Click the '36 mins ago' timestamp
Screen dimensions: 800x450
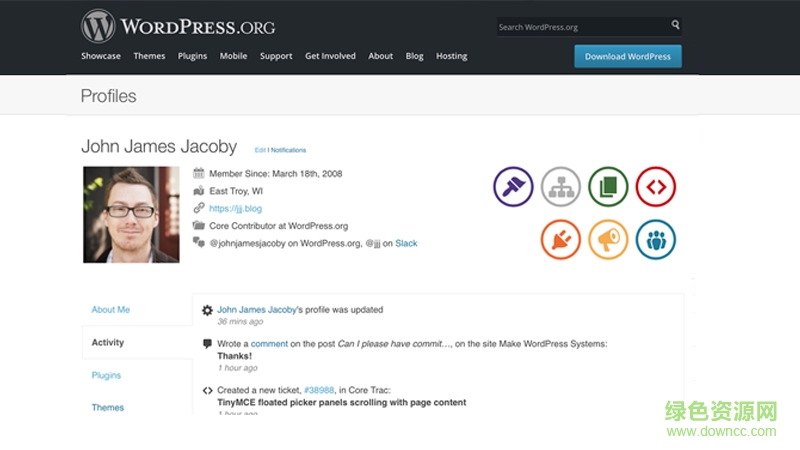point(240,321)
